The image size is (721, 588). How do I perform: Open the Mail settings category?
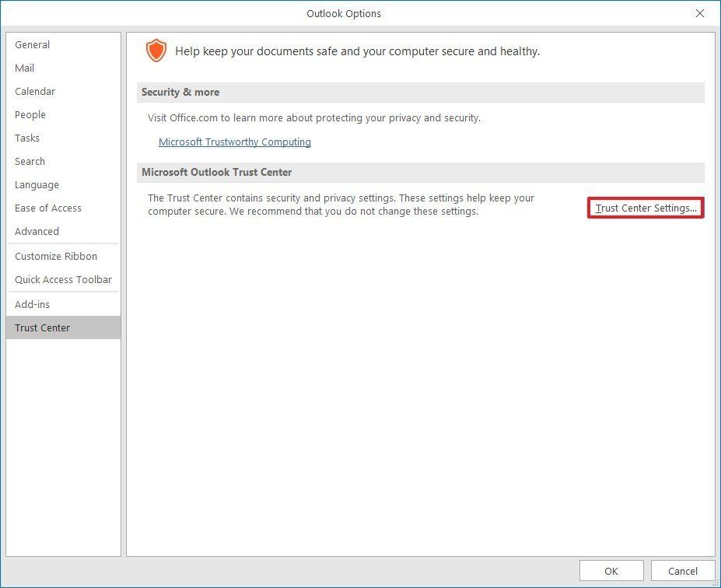(24, 68)
